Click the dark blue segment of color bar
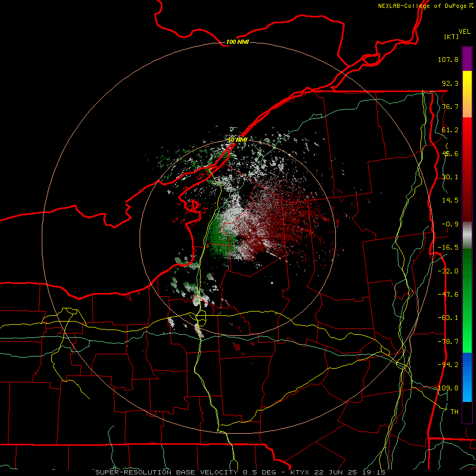 467,364
